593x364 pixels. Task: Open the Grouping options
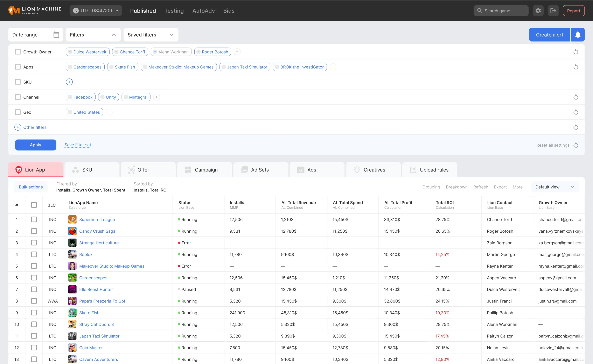pos(431,187)
